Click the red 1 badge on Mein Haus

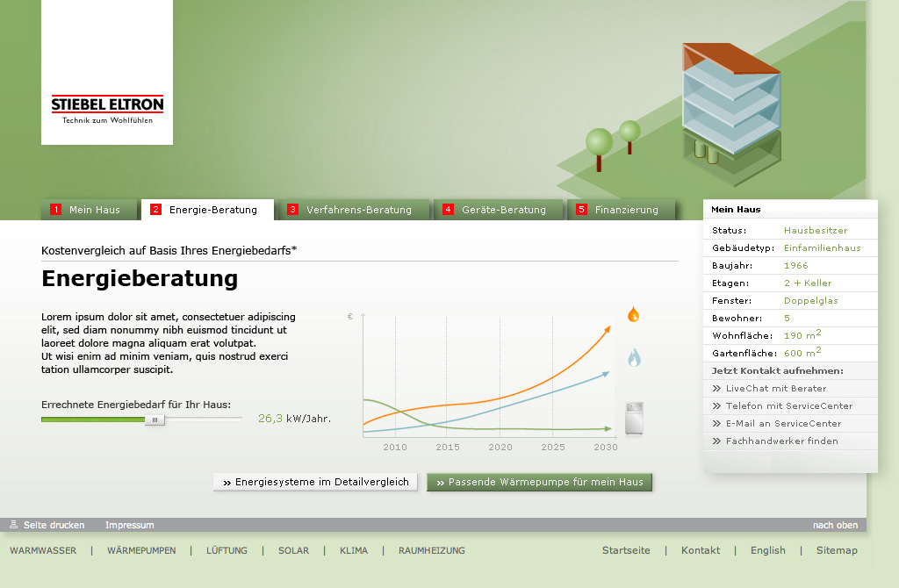(x=54, y=210)
